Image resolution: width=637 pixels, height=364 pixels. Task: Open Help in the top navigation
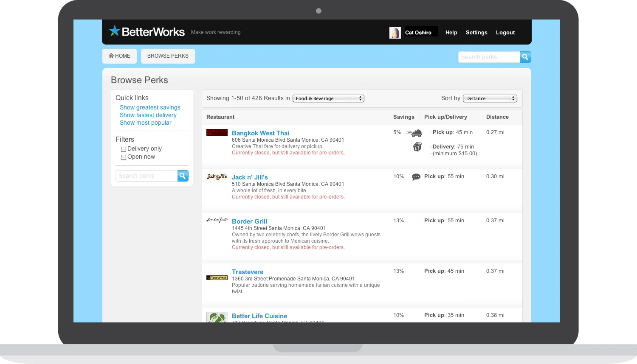tap(451, 33)
